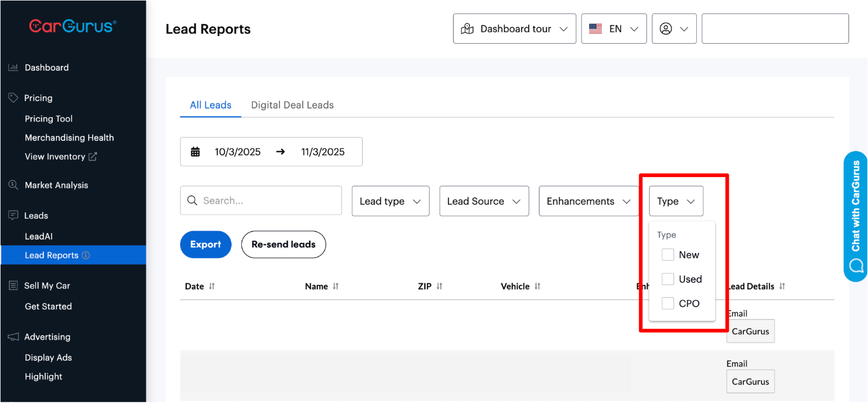Open Get Started under Sell My Car
Viewport: 868px width, 405px height.
pyautogui.click(x=48, y=306)
